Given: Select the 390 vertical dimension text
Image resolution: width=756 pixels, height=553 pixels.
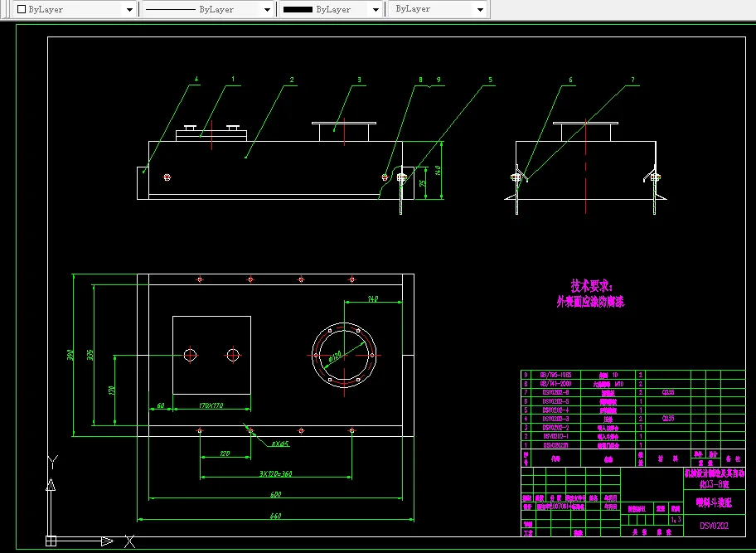Looking at the screenshot, I should click(x=70, y=356).
